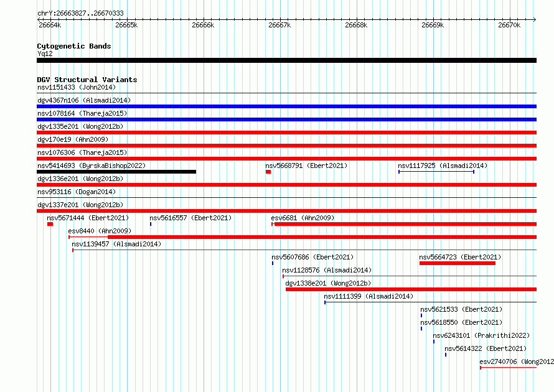The width and height of the screenshot is (554, 392).
Task: Select the esv6681 (Ahn2009) label
Action: point(303,218)
